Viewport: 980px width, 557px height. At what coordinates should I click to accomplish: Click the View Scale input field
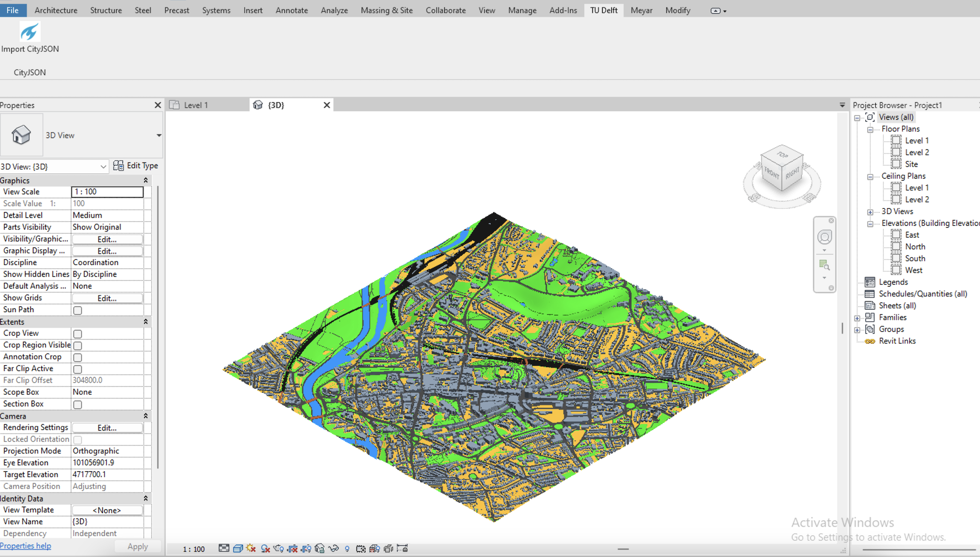click(x=107, y=192)
